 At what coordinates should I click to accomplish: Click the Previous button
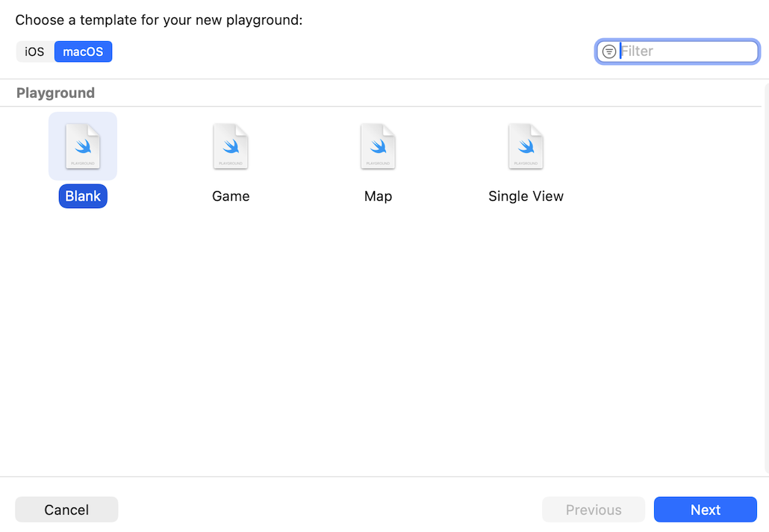tap(593, 510)
